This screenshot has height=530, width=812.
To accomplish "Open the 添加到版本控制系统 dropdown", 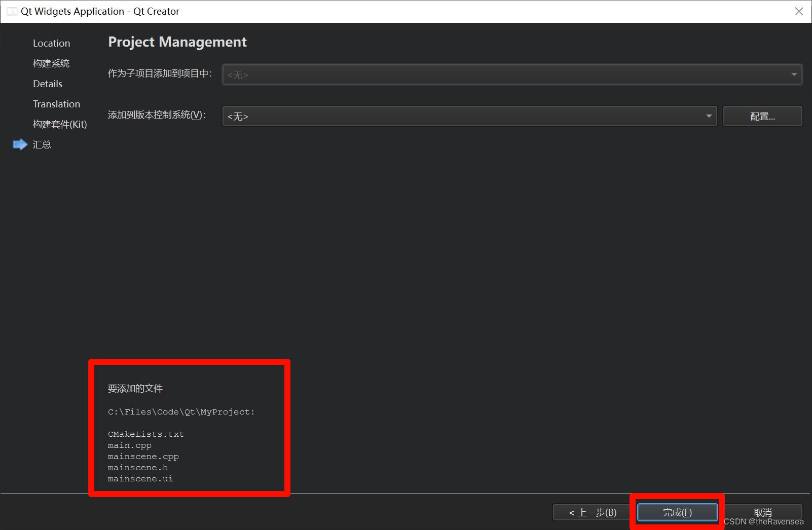I will [469, 116].
